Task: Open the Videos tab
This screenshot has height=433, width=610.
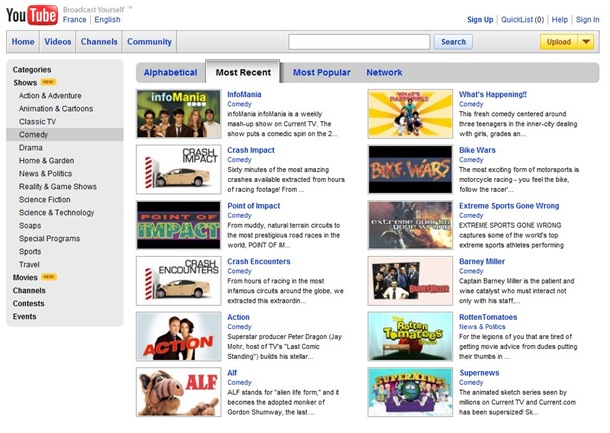Action: tap(58, 42)
